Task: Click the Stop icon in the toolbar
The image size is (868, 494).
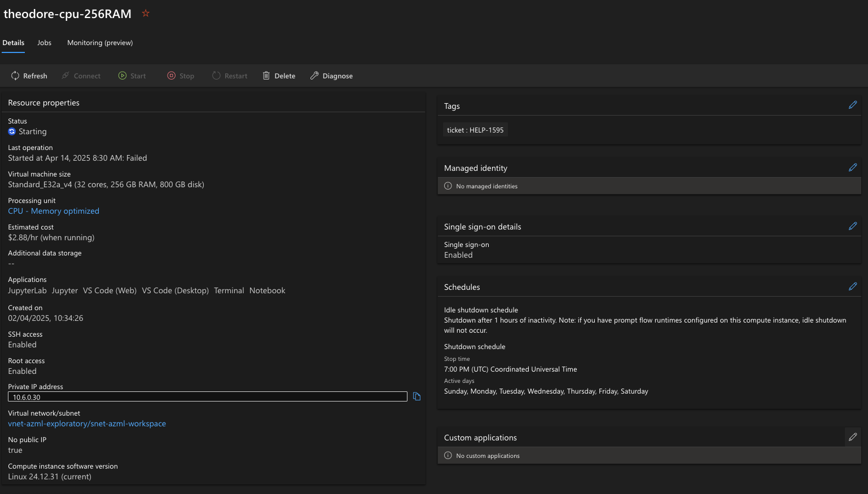Action: (171, 76)
